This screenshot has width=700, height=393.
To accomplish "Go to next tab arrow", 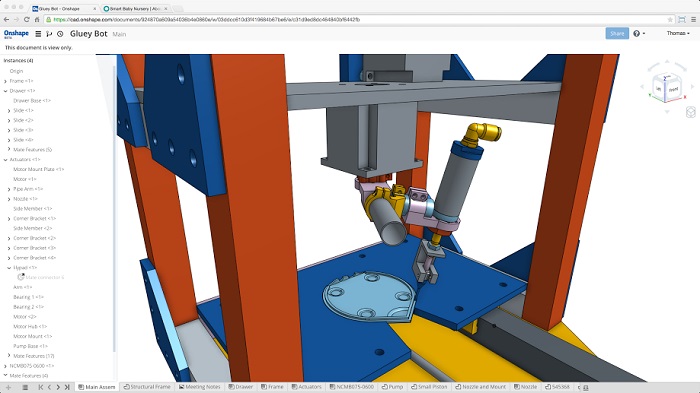I will coord(58,387).
